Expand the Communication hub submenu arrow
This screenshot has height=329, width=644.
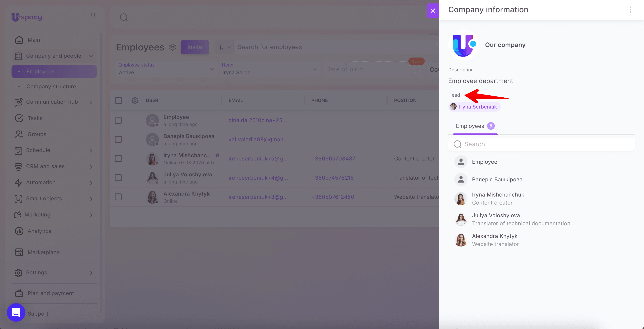pyautogui.click(x=91, y=102)
